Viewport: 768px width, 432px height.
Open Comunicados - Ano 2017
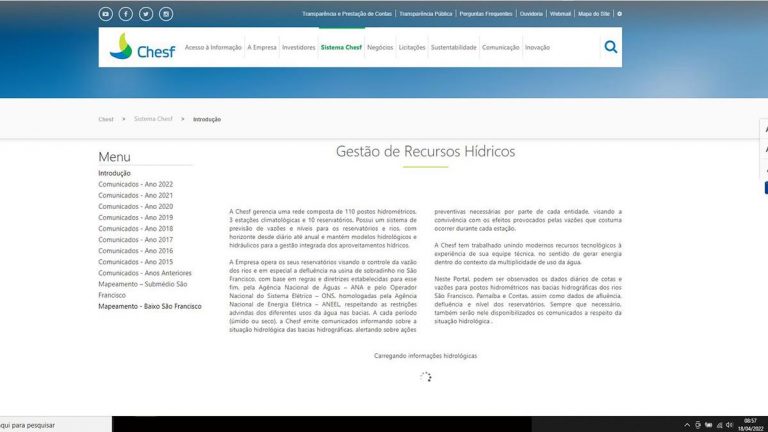pos(136,240)
